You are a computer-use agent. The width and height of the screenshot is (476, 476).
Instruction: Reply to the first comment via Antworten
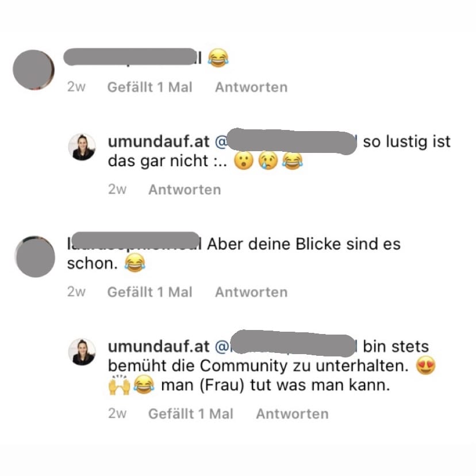coord(251,87)
